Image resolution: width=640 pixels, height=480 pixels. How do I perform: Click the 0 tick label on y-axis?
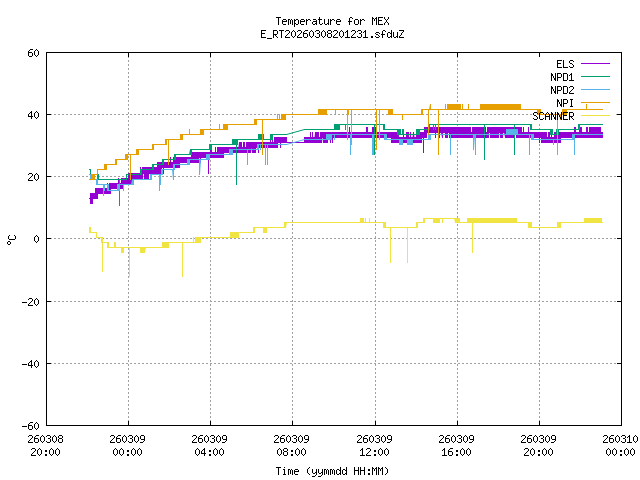36,239
